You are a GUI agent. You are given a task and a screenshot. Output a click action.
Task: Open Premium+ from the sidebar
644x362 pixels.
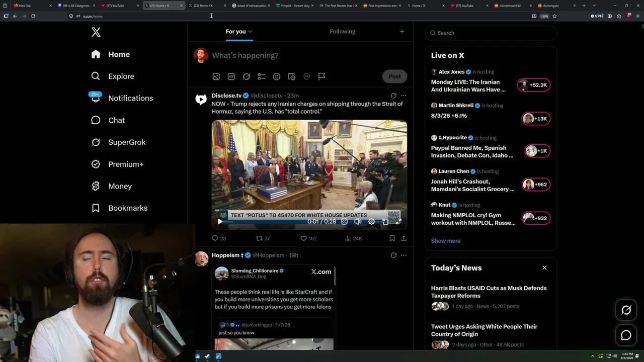coord(118,164)
